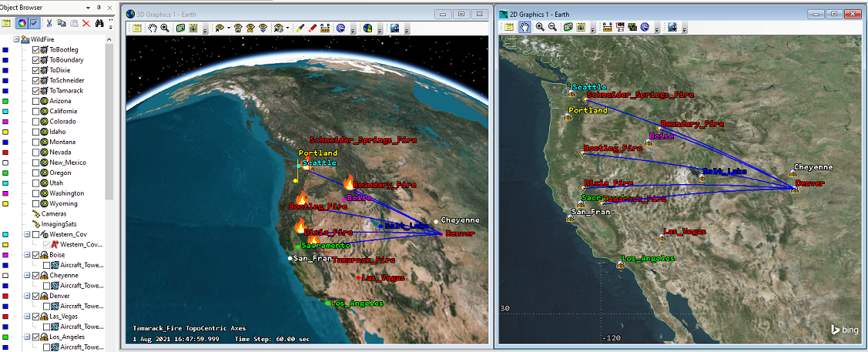
Task: Select the magnifier Zoom tool in 3D Graphics
Action: coord(165,28)
